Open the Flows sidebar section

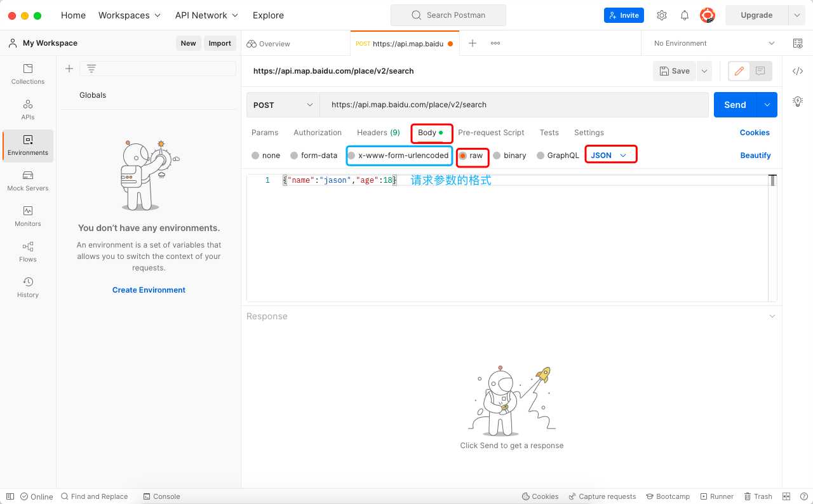tap(28, 252)
